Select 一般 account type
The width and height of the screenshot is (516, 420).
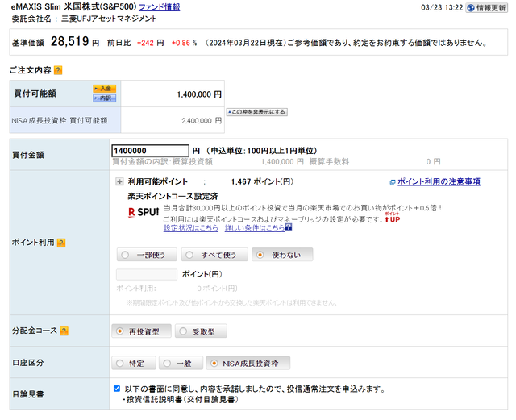pyautogui.click(x=181, y=363)
